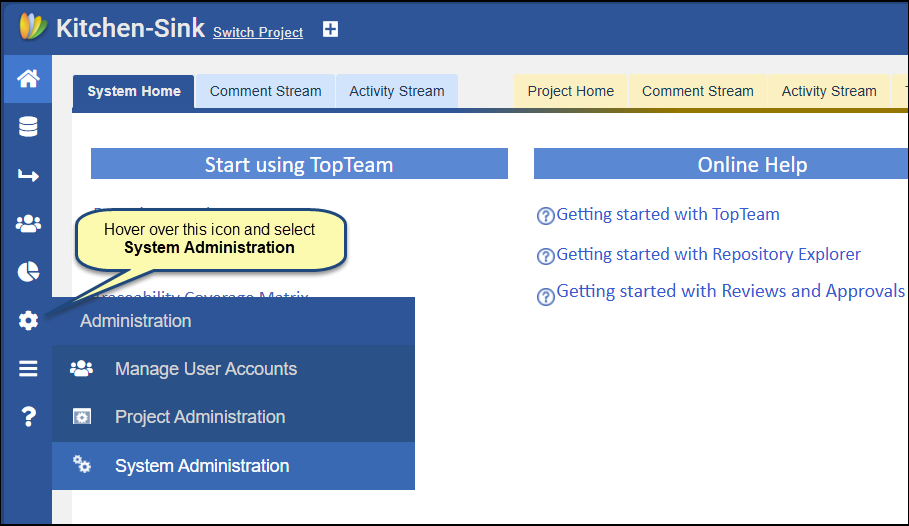This screenshot has width=909, height=526.
Task: Select the System Home tab
Action: pos(134,92)
